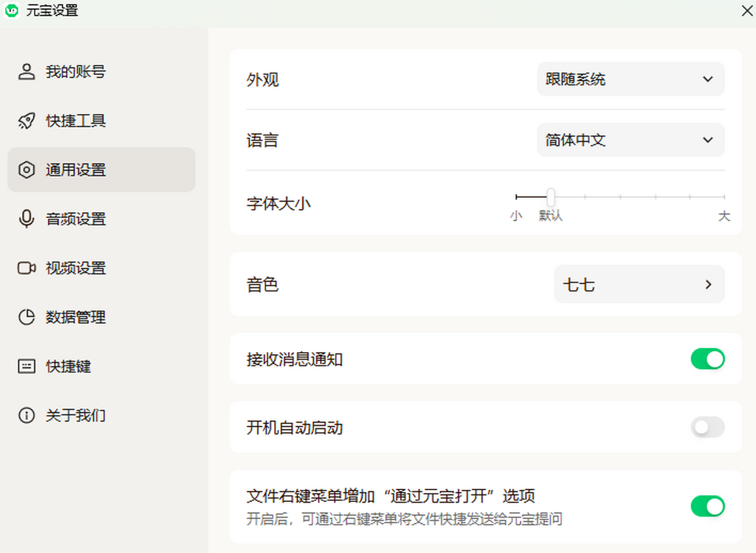Image resolution: width=756 pixels, height=553 pixels.
Task: Click the 开启后 description text line
Action: click(404, 520)
